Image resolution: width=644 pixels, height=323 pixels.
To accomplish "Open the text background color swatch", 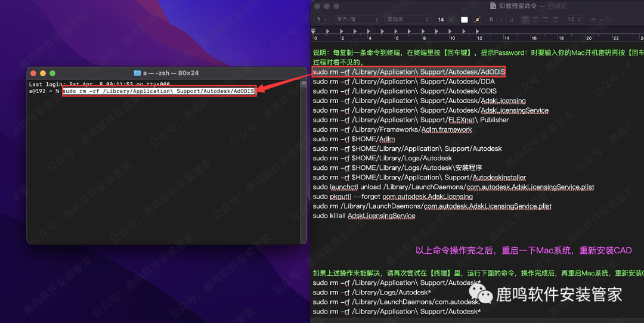I will point(477,20).
